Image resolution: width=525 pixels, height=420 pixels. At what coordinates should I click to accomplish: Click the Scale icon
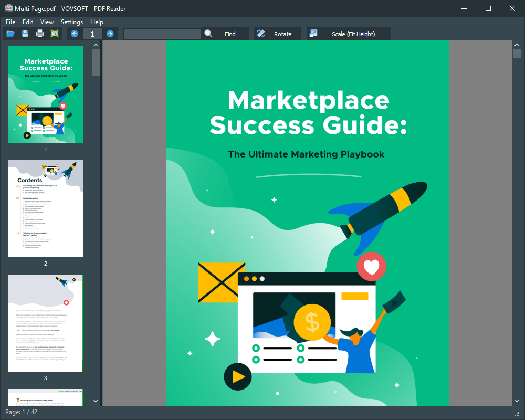pos(313,34)
